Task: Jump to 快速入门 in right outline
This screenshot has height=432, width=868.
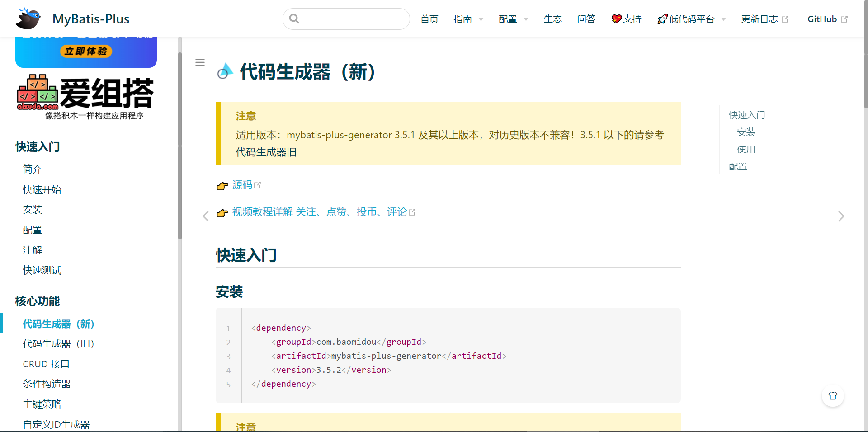Action: (x=747, y=115)
